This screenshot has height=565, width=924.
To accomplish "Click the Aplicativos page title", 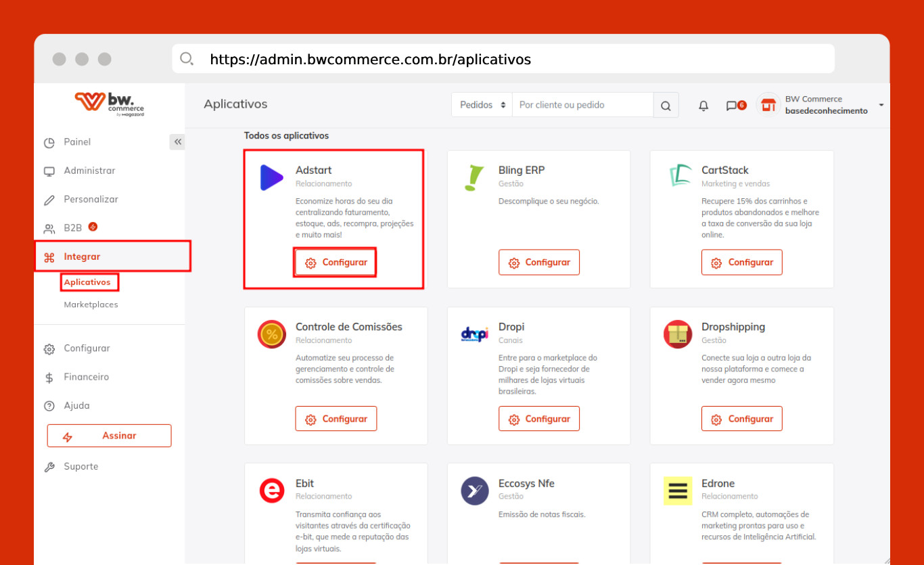I will [235, 104].
